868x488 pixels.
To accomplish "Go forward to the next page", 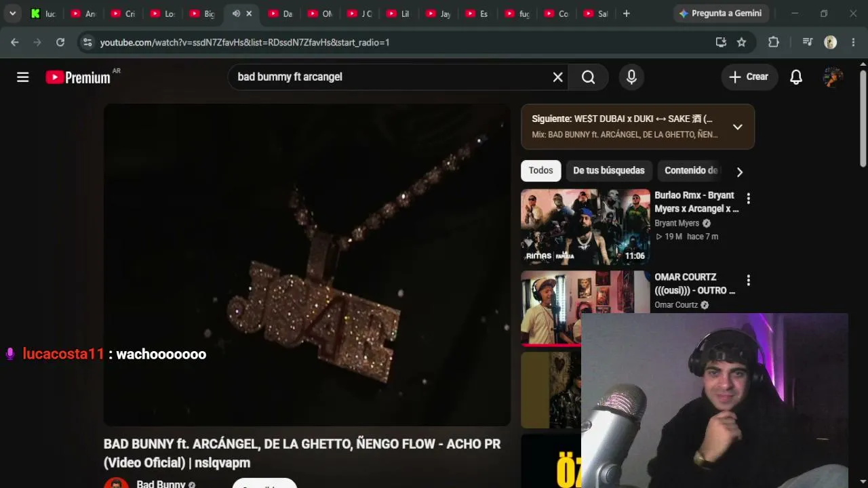I will 37,42.
